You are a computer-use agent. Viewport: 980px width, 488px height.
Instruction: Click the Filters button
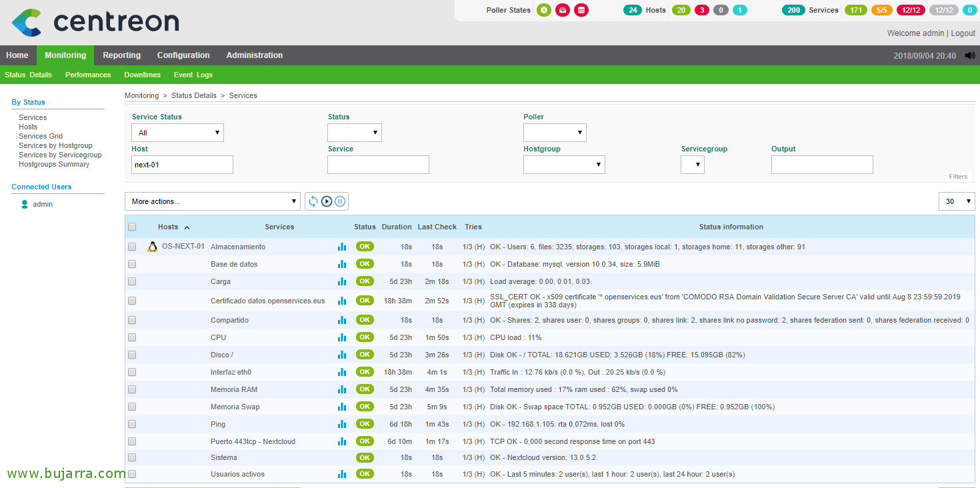click(958, 177)
